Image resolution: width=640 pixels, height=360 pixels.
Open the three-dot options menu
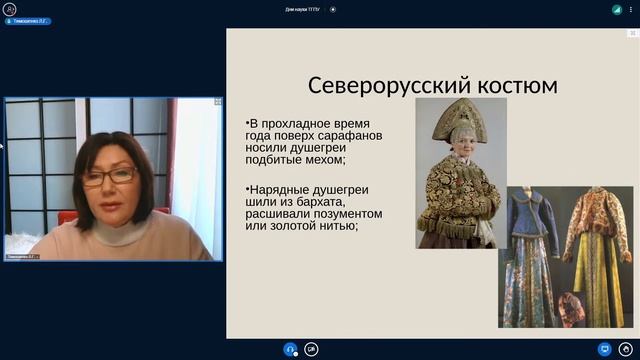[x=631, y=9]
